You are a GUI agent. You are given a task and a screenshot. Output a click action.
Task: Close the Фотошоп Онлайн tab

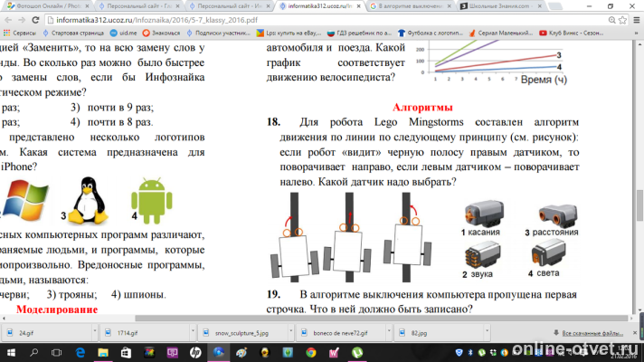87,6
